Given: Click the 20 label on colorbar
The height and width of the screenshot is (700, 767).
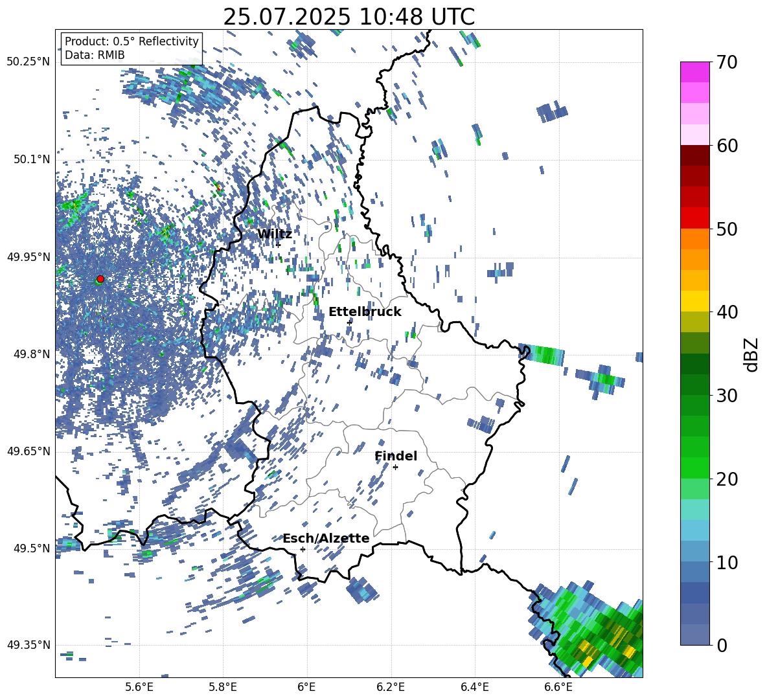Looking at the screenshot, I should point(726,479).
